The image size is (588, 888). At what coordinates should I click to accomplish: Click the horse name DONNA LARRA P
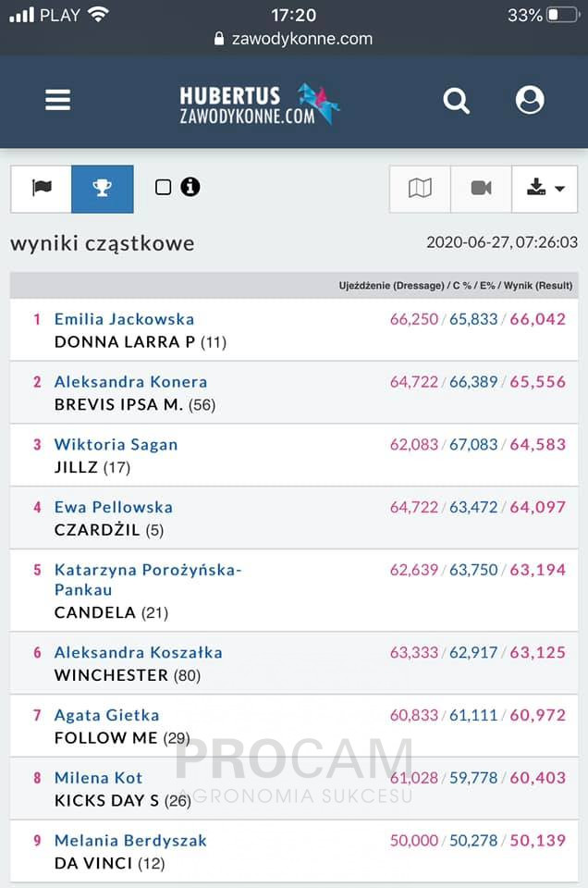pyautogui.click(x=125, y=342)
